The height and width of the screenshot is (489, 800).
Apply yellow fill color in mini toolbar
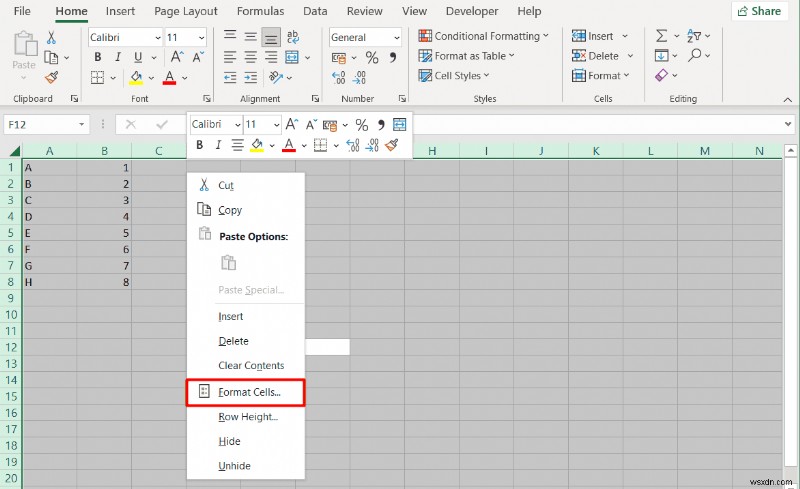[x=257, y=145]
